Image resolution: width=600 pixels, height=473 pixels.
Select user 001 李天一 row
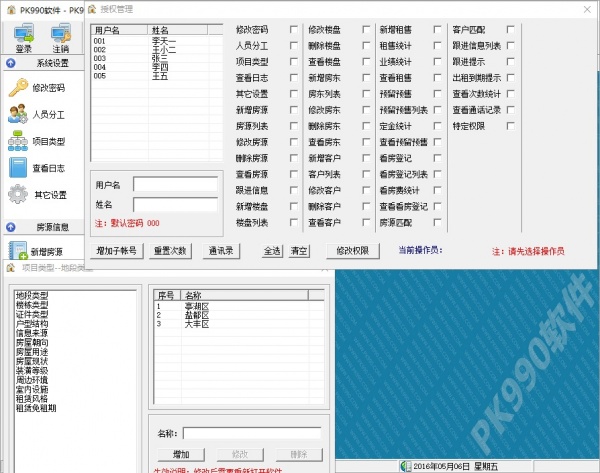pyautogui.click(x=157, y=41)
